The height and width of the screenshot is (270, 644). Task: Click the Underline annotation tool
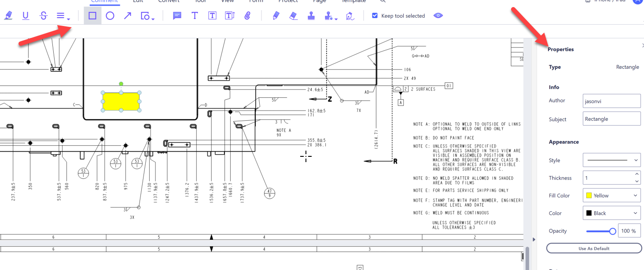[x=26, y=16]
